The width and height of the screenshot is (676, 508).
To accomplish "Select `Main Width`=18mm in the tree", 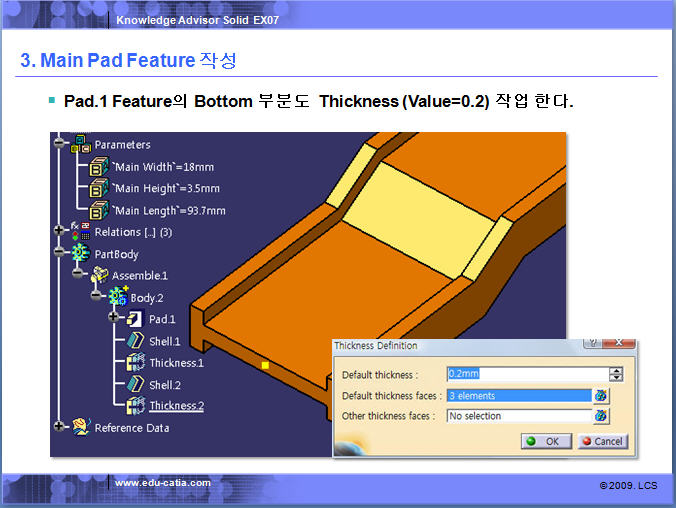I will pos(163,167).
